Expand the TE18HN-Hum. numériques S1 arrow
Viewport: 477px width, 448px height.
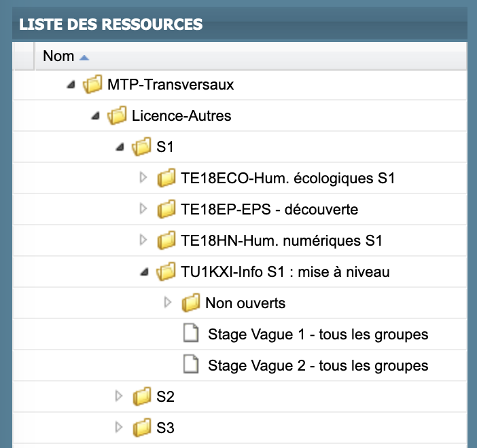point(143,240)
